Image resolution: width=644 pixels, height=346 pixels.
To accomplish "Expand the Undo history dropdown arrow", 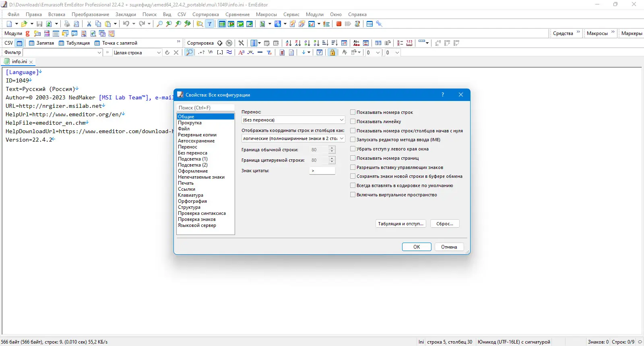I will point(134,24).
